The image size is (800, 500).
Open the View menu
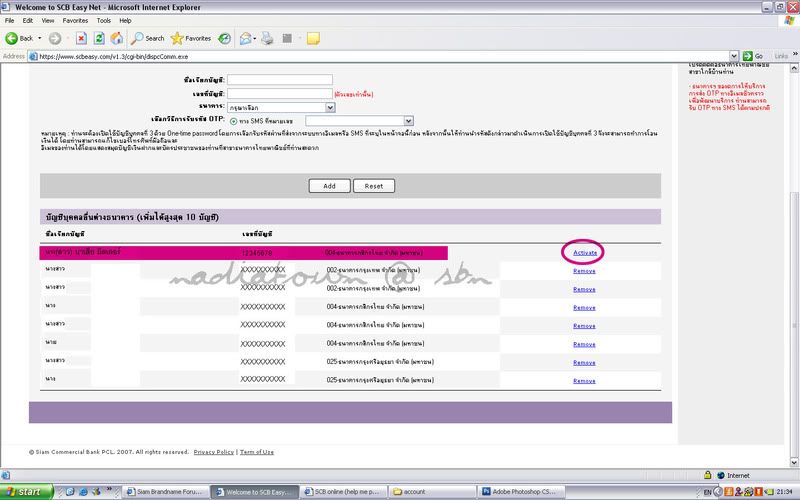(x=48, y=20)
